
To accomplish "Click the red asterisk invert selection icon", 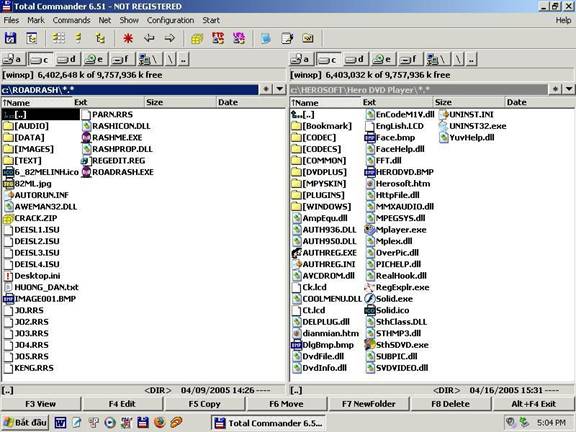I will pyautogui.click(x=128, y=38).
